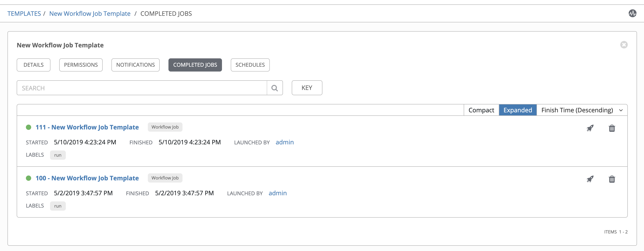Click the admin link for job 100

coord(277,193)
